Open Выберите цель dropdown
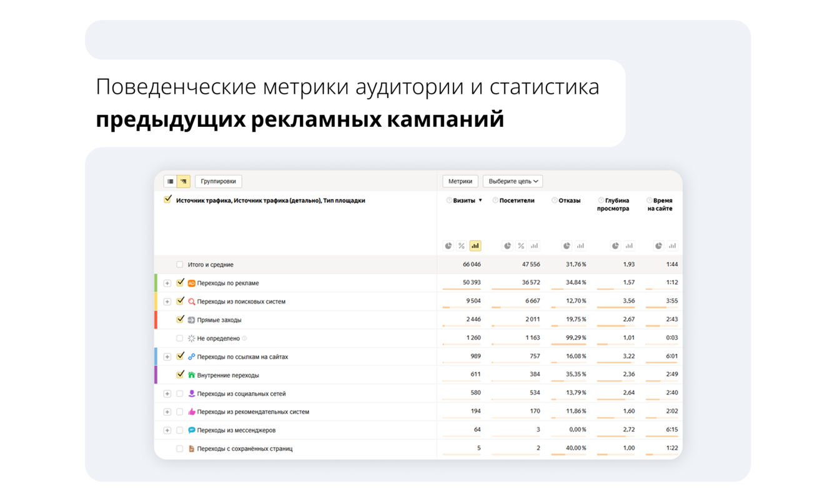Viewport: 837px width, 504px height. click(x=513, y=181)
